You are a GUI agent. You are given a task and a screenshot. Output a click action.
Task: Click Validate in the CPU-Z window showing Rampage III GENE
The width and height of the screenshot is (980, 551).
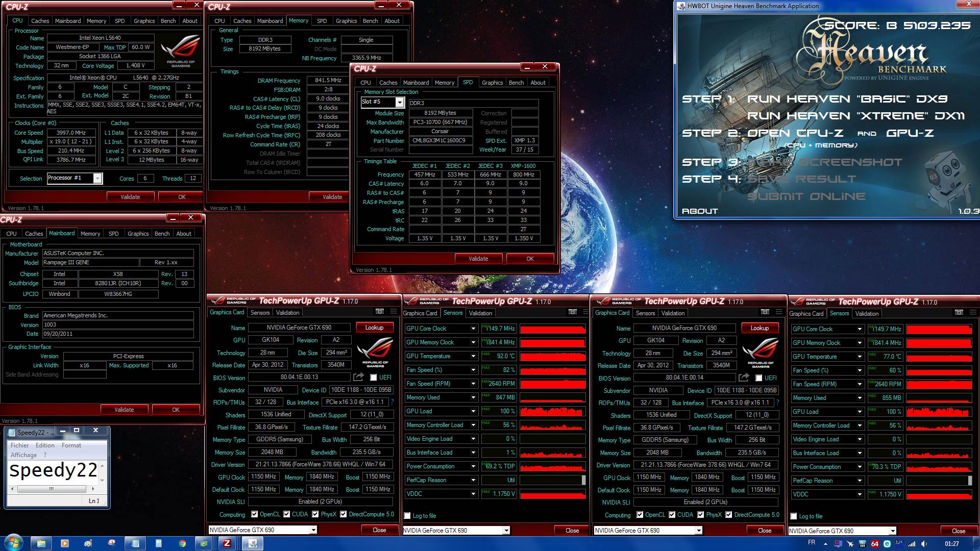click(124, 410)
